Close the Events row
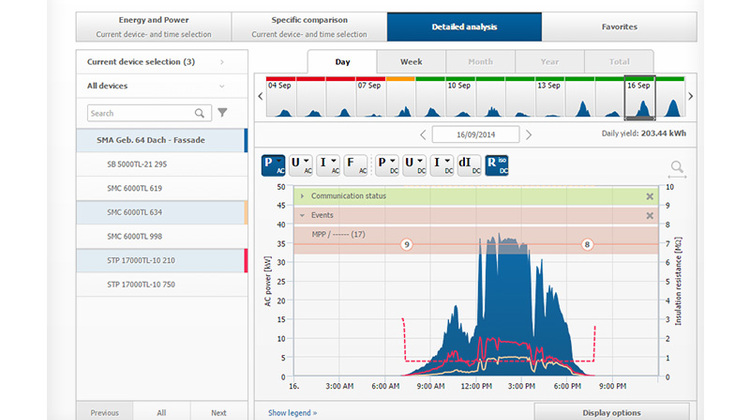This screenshot has height=420, width=750. click(650, 216)
